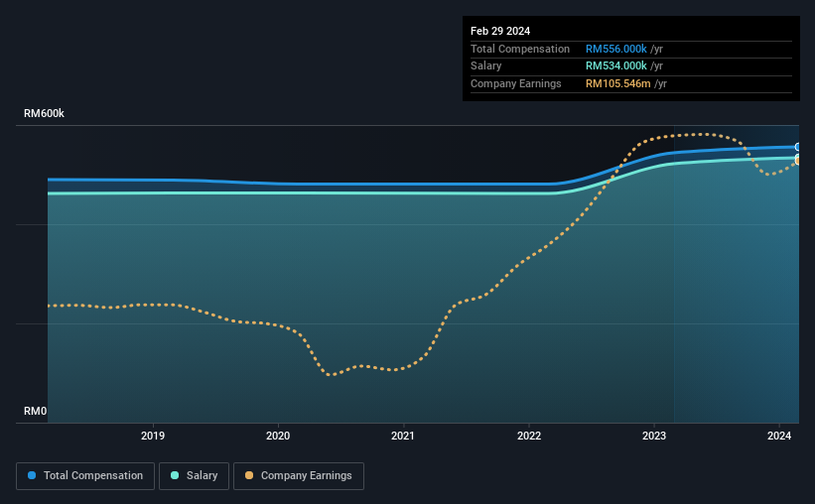Toggle the Total Compensation legend button
This screenshot has width=815, height=504.
(x=85, y=476)
